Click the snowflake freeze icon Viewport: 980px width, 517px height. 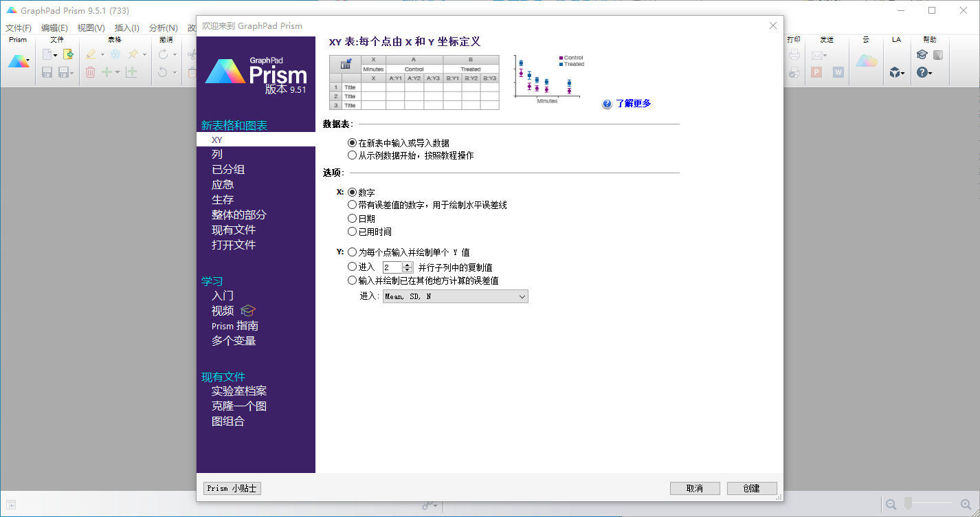point(115,54)
